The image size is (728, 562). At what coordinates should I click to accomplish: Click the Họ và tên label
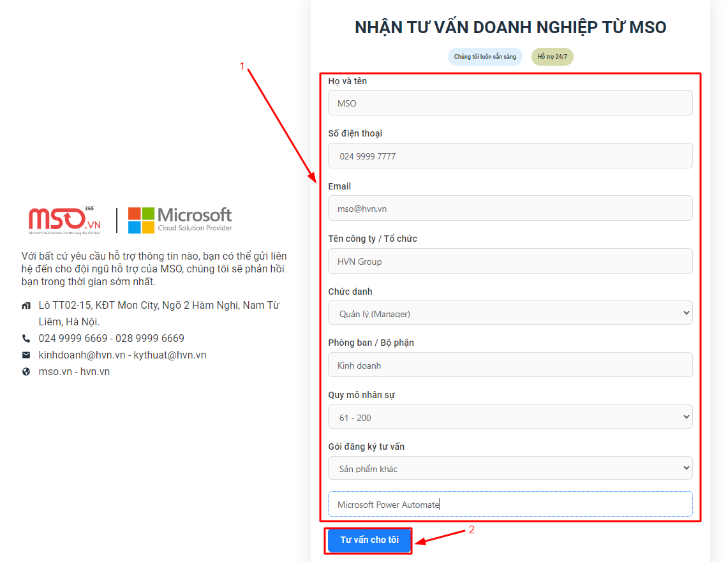click(x=347, y=81)
